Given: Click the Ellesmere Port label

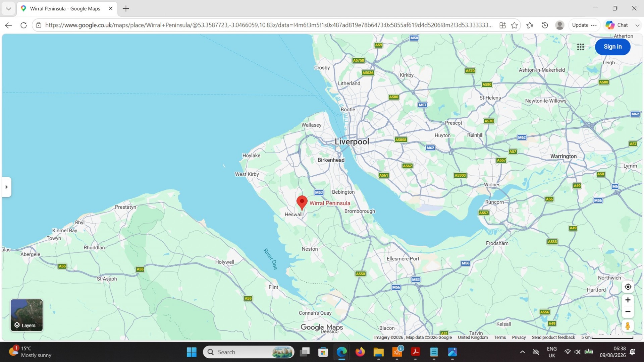Looking at the screenshot, I should point(403,259).
